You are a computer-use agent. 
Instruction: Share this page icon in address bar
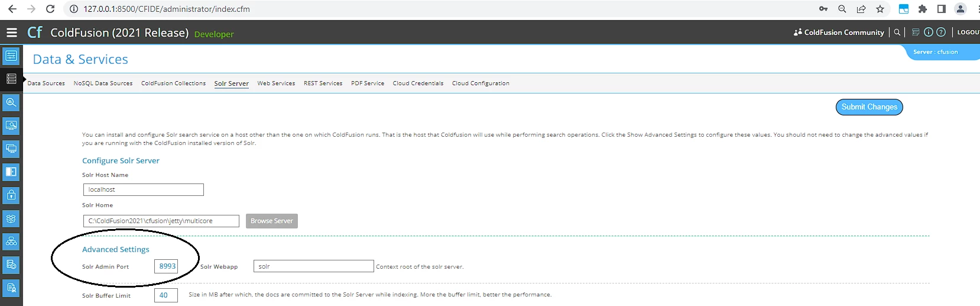point(861,9)
